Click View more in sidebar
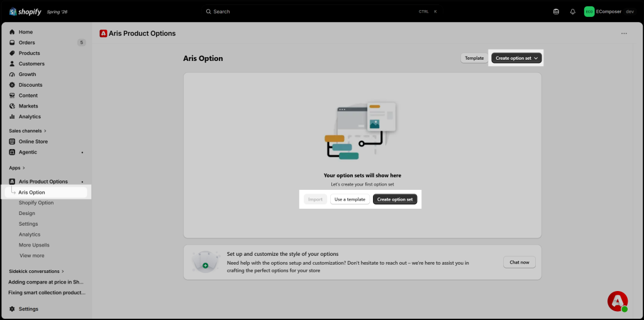 coord(32,255)
